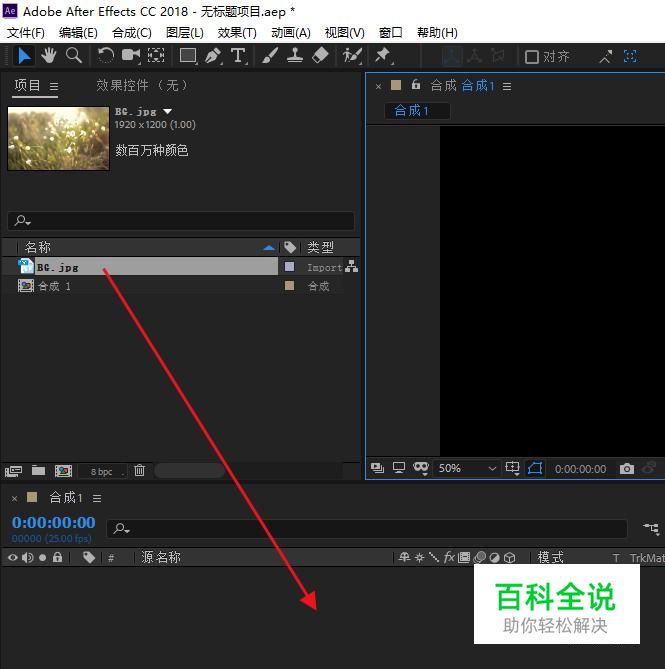Open grid and guide options
Screen dimensions: 665x669
pos(512,468)
